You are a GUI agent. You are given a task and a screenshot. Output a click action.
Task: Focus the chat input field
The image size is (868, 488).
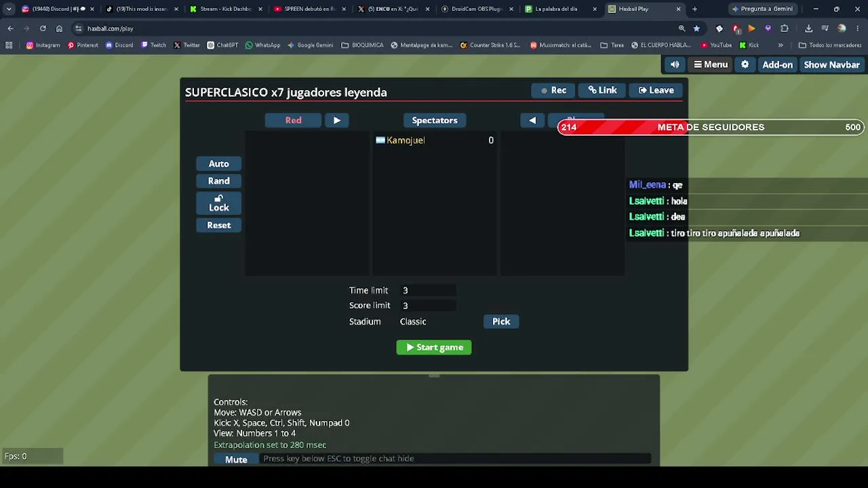tap(455, 459)
